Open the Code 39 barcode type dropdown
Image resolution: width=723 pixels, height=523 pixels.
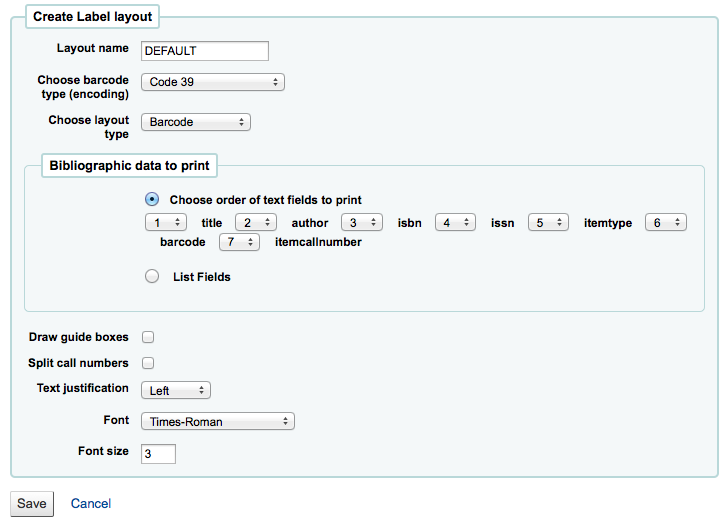tap(213, 82)
